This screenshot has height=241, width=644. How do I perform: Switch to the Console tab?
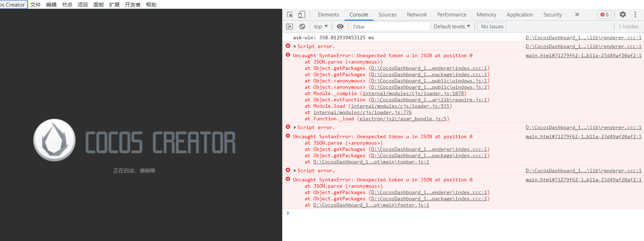pos(359,14)
